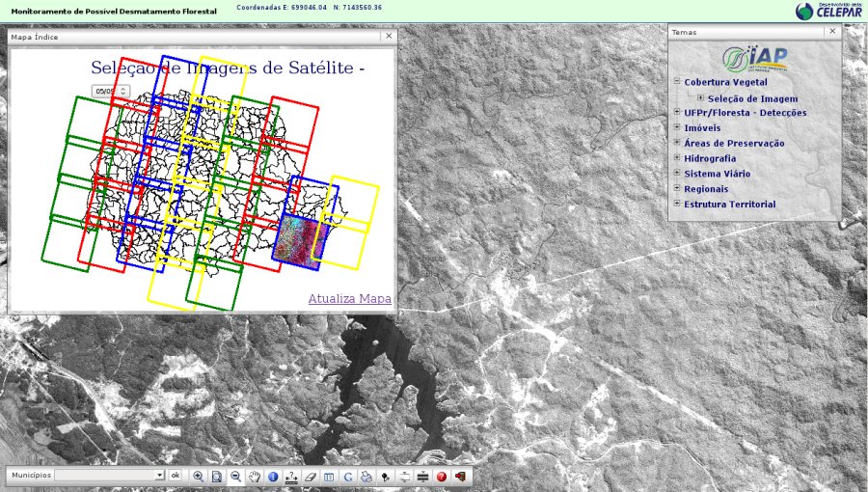Viewport: 868px width, 492px height.
Task: Select the Sistema Viário theme item
Action: 717,174
